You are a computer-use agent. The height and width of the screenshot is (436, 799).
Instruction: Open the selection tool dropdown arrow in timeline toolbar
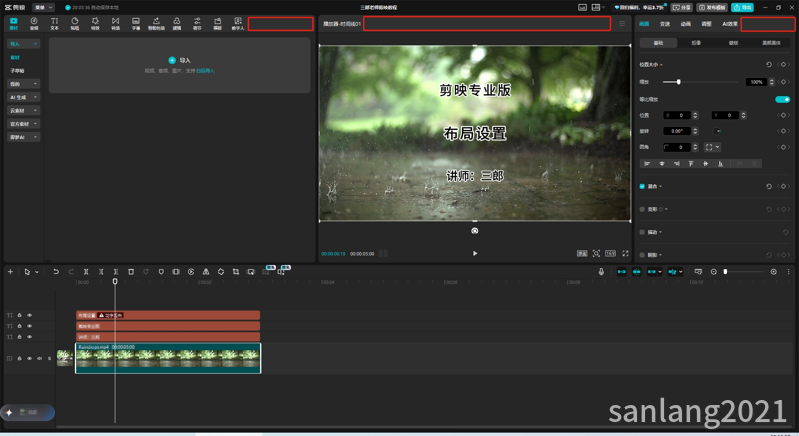coord(37,272)
